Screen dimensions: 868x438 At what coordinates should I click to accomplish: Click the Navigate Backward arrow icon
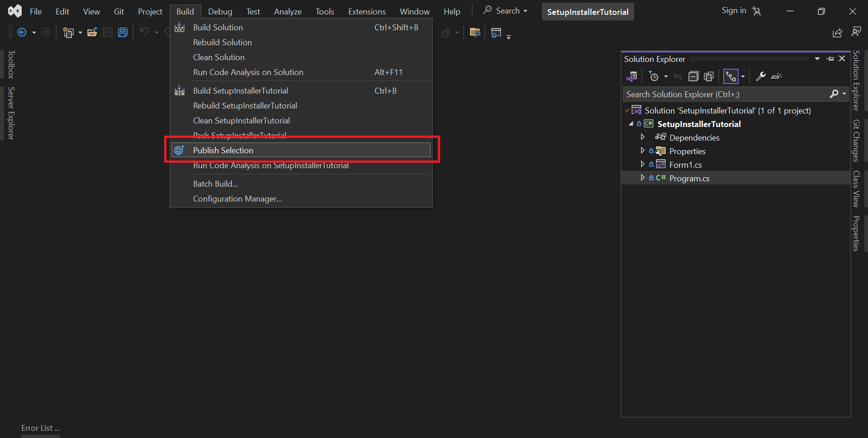coord(22,32)
